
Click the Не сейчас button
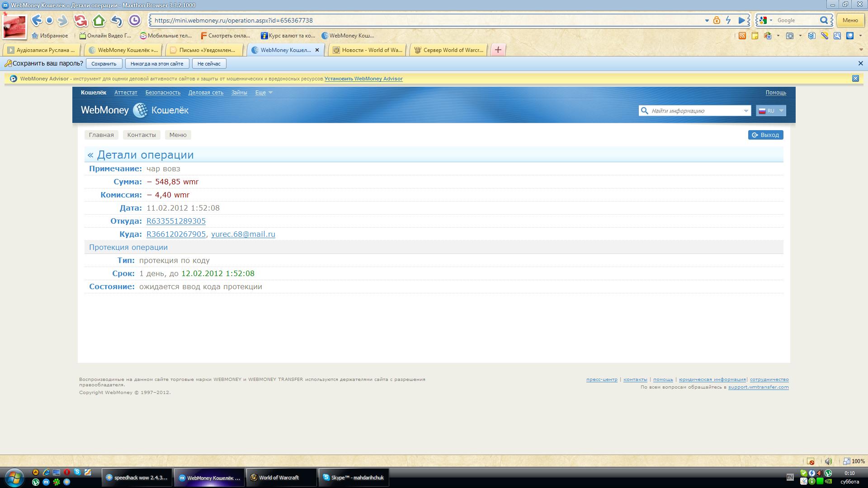point(209,64)
